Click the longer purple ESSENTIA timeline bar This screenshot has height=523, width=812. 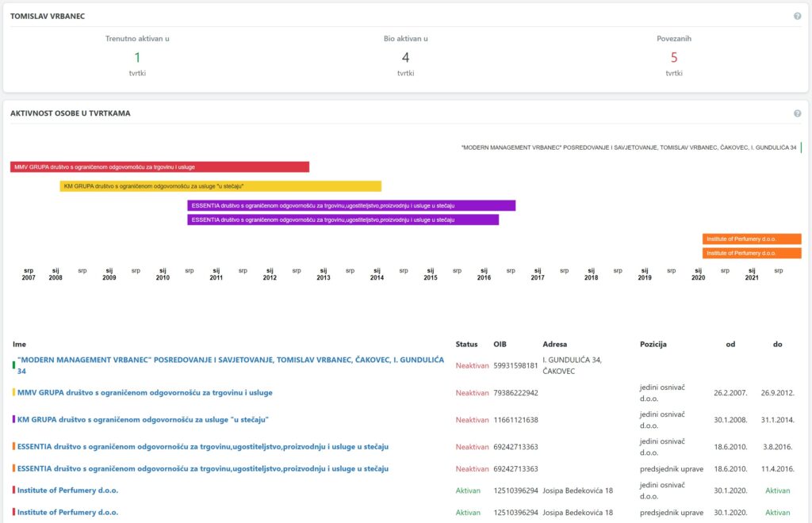click(x=351, y=205)
